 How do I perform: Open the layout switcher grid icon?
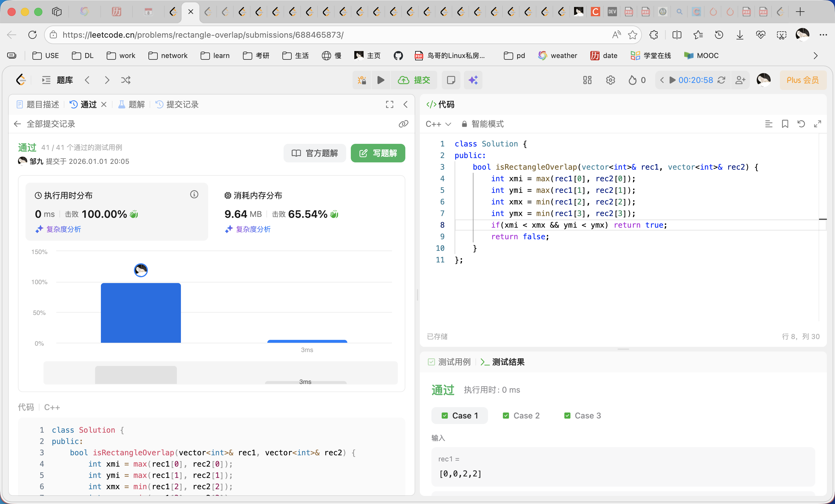(587, 80)
